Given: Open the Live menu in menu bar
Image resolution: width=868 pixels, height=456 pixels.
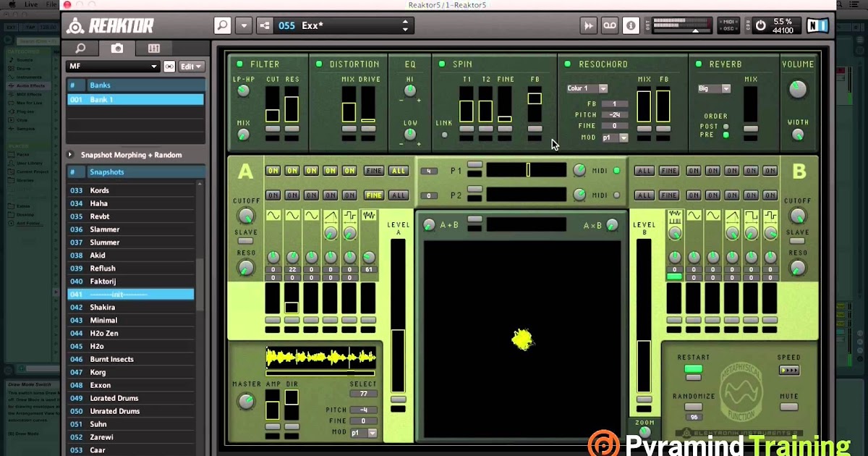Looking at the screenshot, I should (x=31, y=4).
